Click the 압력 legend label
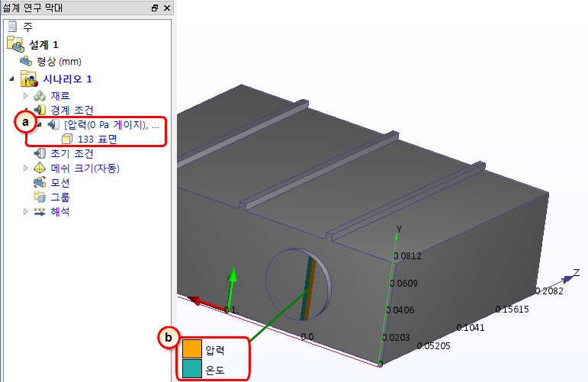This screenshot has height=382, width=588. click(215, 350)
